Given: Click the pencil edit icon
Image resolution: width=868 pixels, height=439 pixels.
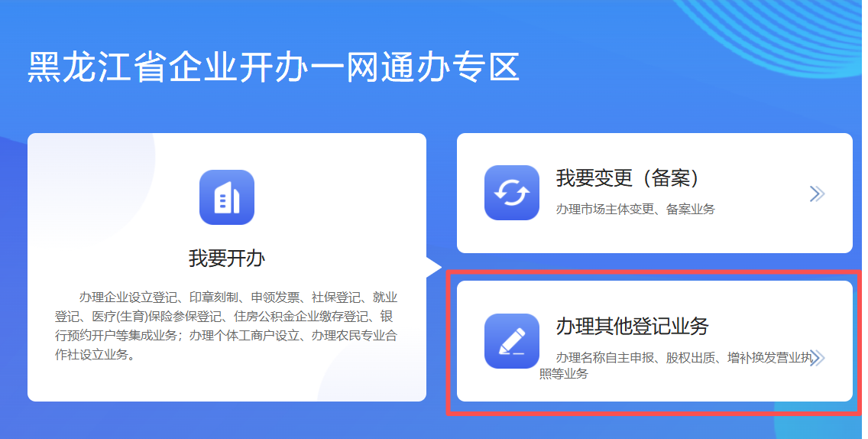Looking at the screenshot, I should click(x=511, y=341).
